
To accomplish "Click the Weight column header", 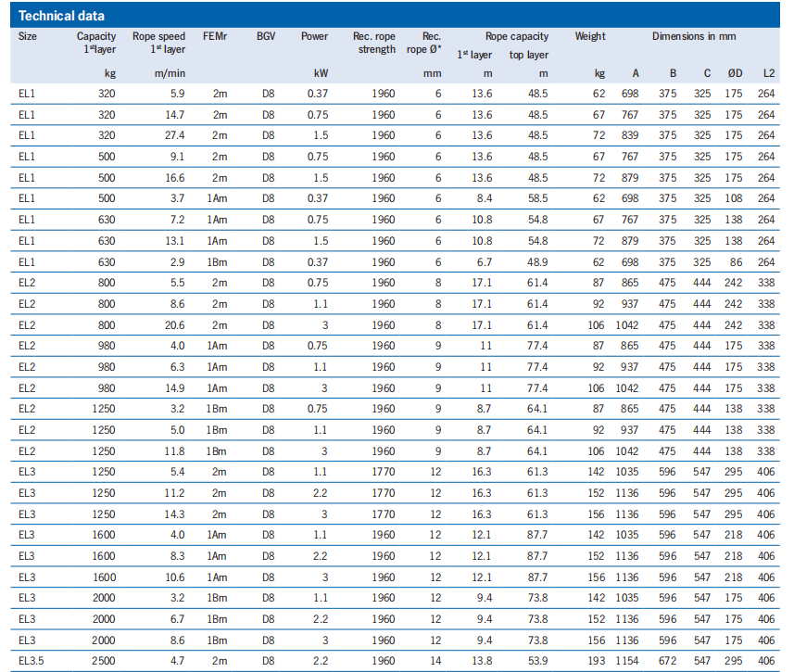I will coord(590,37).
